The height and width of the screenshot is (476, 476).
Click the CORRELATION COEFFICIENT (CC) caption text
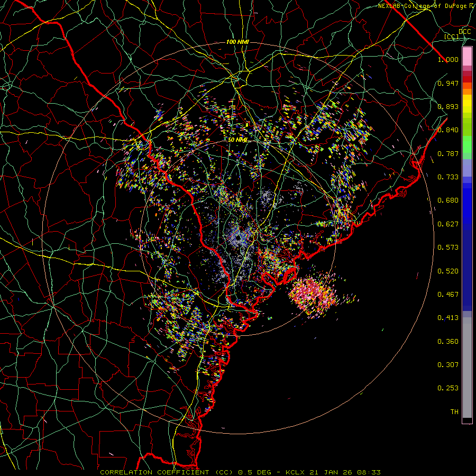point(167,472)
